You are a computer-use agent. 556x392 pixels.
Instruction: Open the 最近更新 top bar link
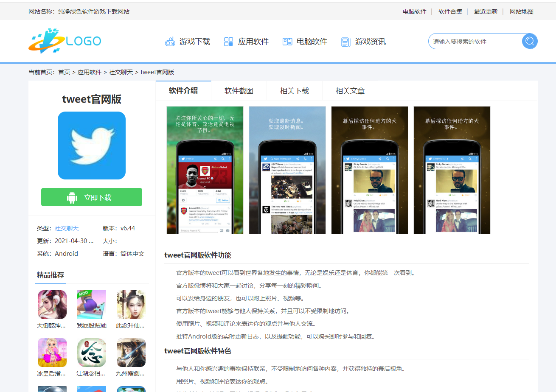(x=486, y=11)
